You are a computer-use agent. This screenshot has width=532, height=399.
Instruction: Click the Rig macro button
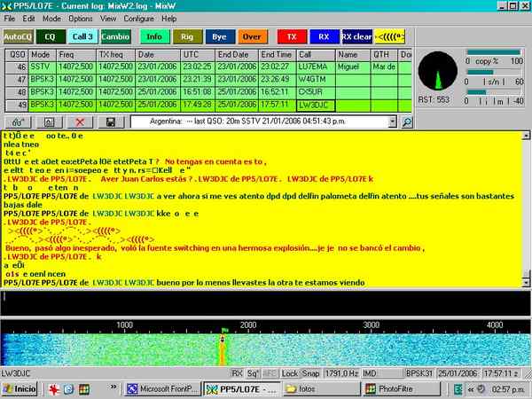[x=187, y=36]
